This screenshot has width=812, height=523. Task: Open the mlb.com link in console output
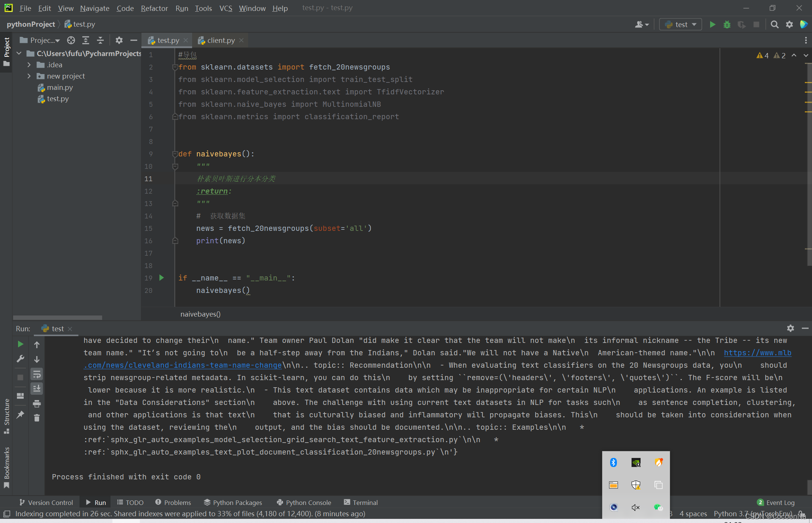point(757,353)
